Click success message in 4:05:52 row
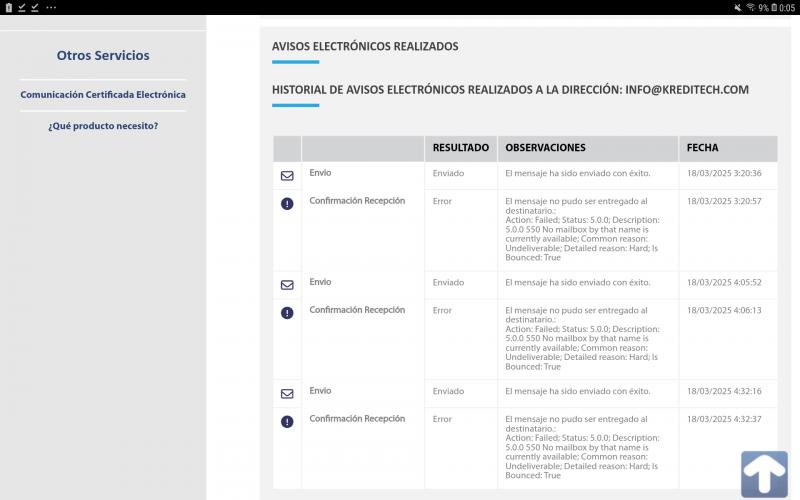Screen dimensions: 800x500 click(578, 282)
